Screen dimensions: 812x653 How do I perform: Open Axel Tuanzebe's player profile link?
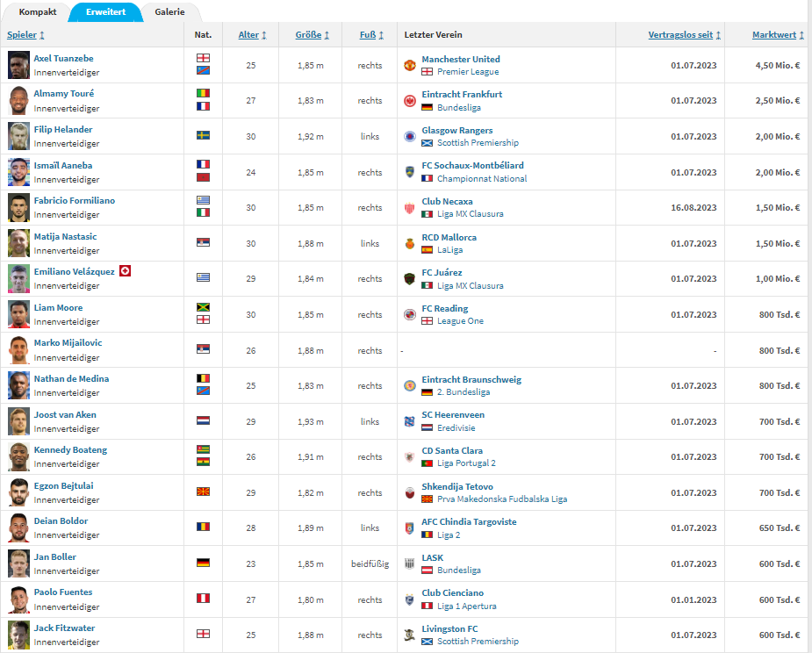63,58
